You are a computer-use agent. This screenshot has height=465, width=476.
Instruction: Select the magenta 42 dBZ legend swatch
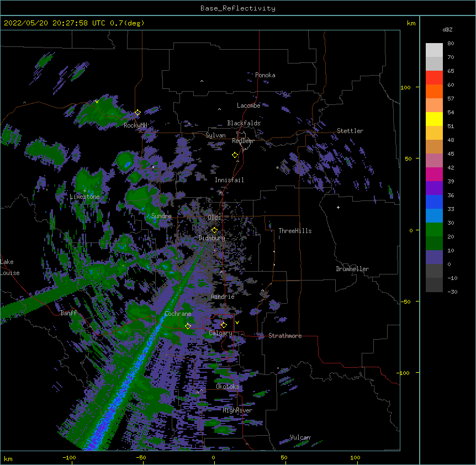434,174
